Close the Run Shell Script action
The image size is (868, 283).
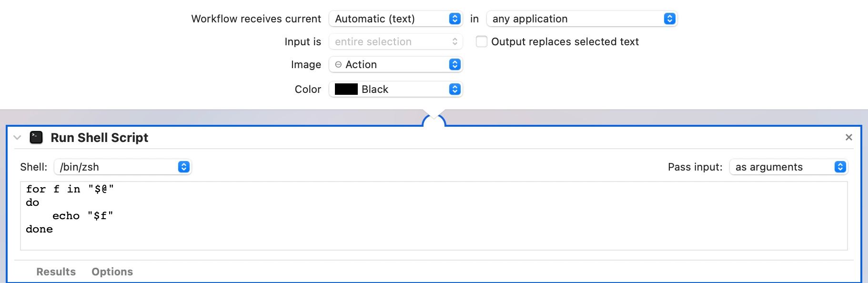(848, 138)
